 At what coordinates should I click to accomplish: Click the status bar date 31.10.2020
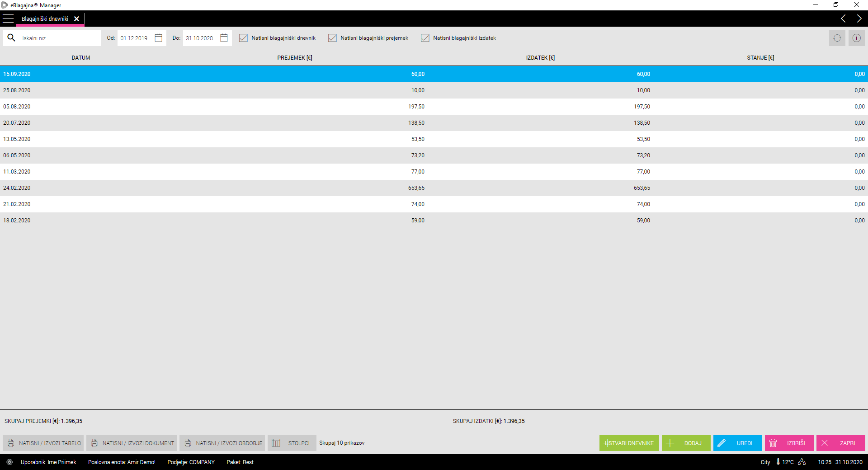849,462
